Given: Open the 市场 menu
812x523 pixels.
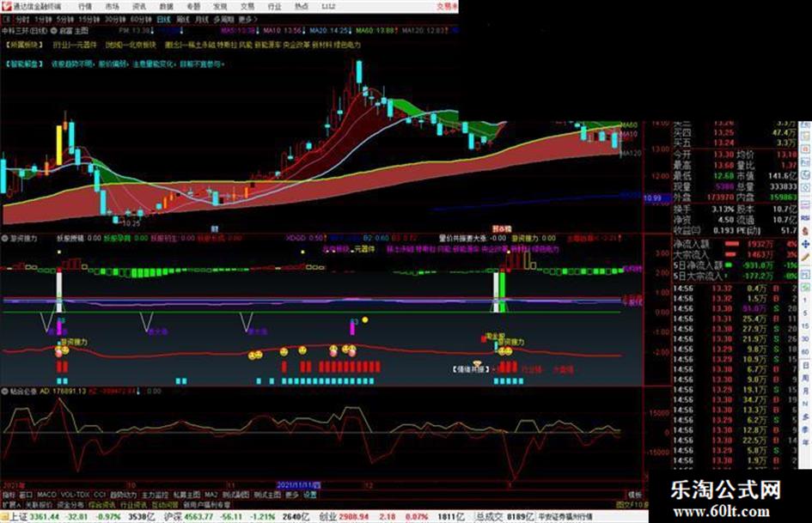Looking at the screenshot, I should coord(112,7).
